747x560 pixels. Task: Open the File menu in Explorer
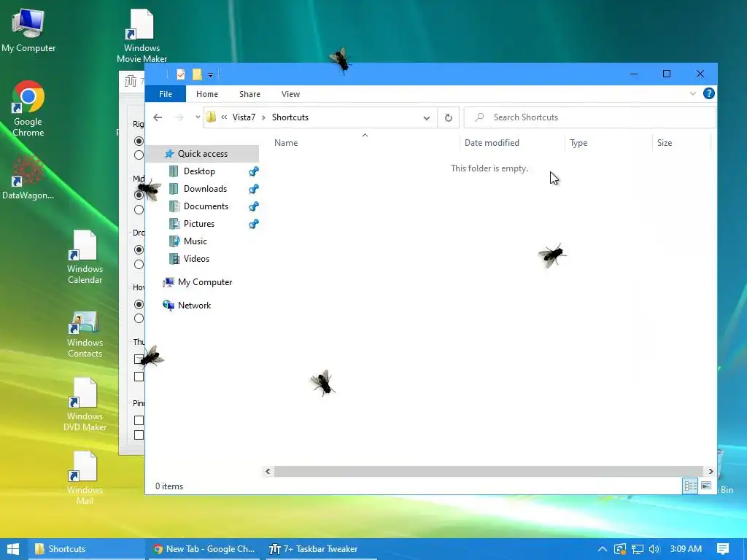pos(166,94)
